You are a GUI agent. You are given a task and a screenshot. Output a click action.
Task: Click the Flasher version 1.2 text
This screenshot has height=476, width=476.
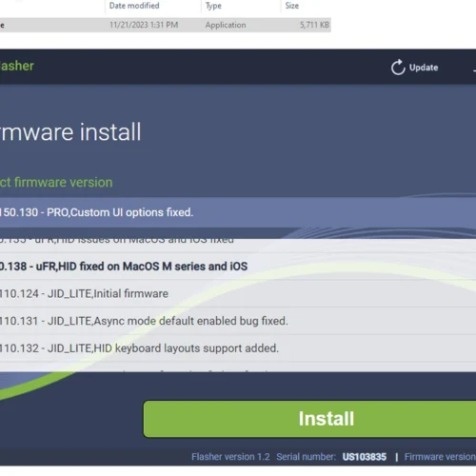click(x=230, y=457)
